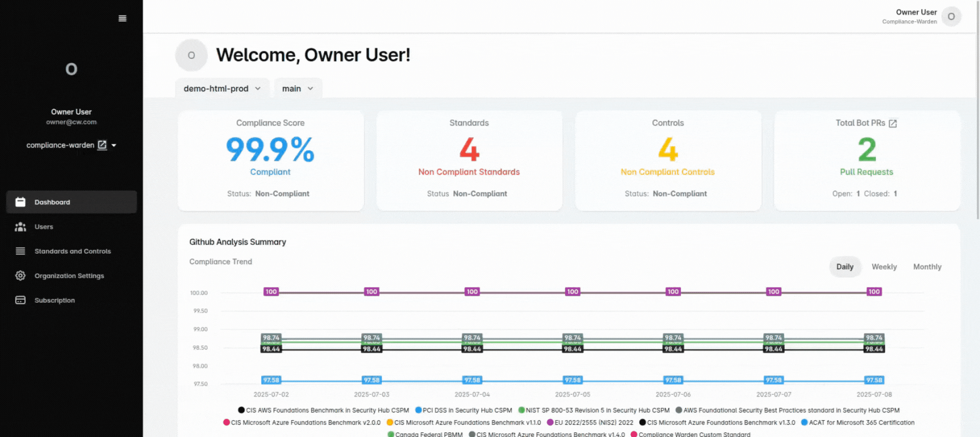Click the welcome header avatar circle

coord(191,55)
